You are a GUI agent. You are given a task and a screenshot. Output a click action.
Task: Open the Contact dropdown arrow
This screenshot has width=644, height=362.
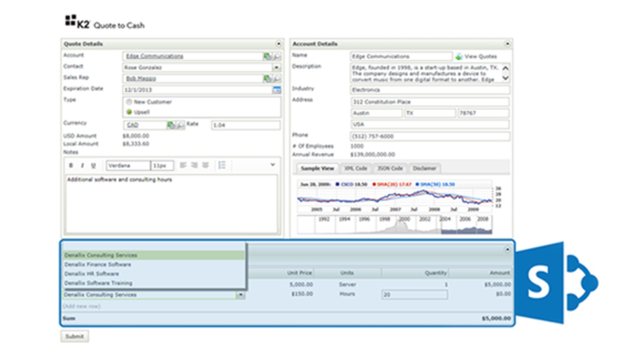tap(277, 67)
